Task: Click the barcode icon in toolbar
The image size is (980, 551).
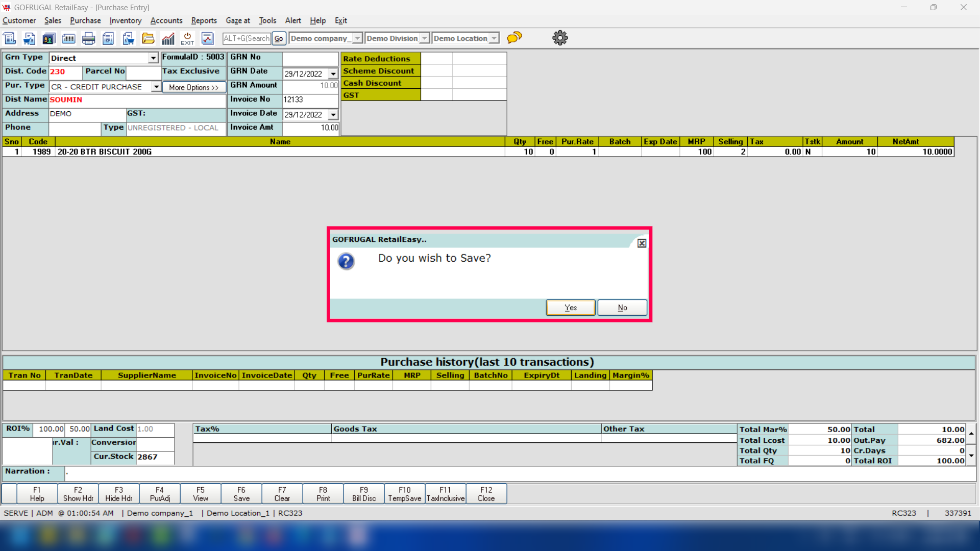Action: (x=68, y=38)
